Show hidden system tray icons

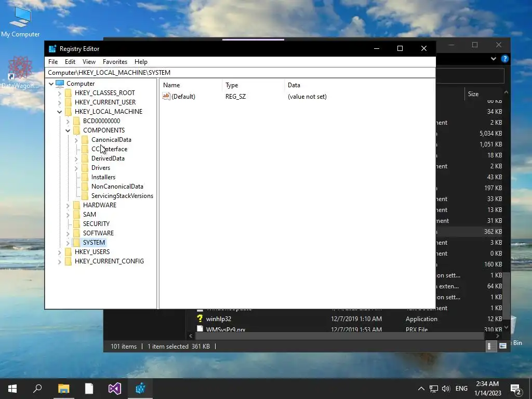click(421, 389)
